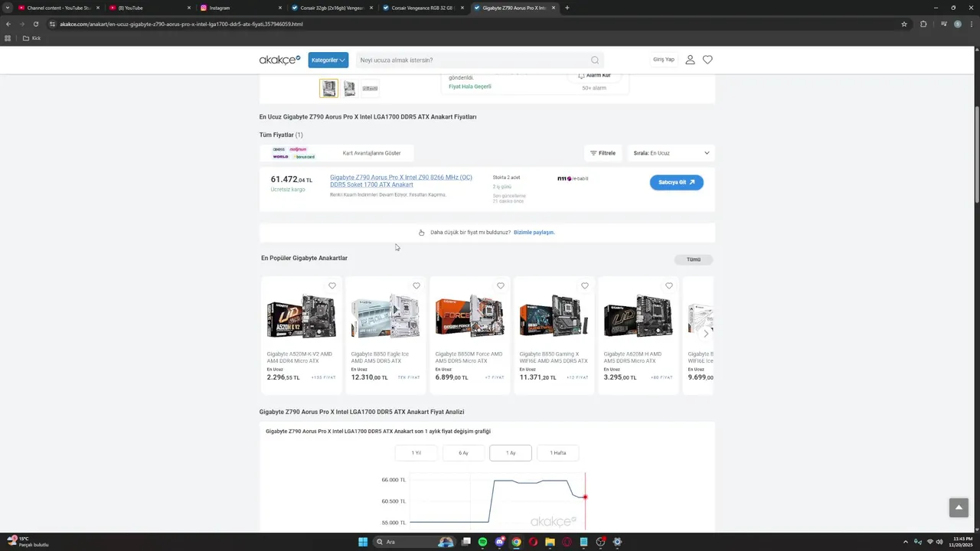Click the n11 seller logo

573,178
